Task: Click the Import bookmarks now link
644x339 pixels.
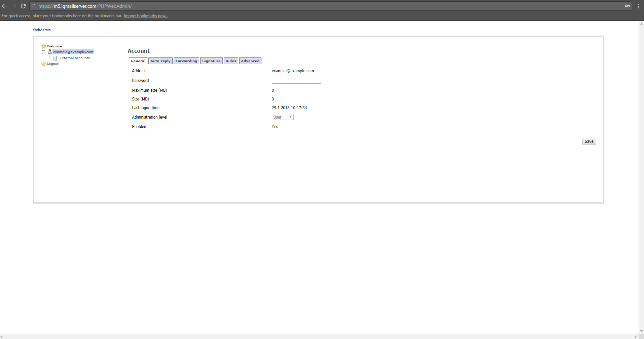Action: click(x=146, y=16)
